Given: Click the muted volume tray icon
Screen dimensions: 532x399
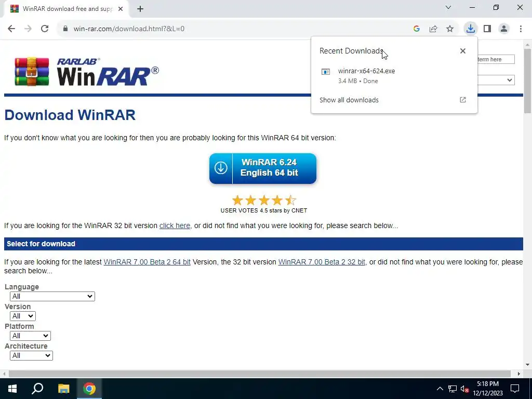Looking at the screenshot, I should click(x=465, y=389).
